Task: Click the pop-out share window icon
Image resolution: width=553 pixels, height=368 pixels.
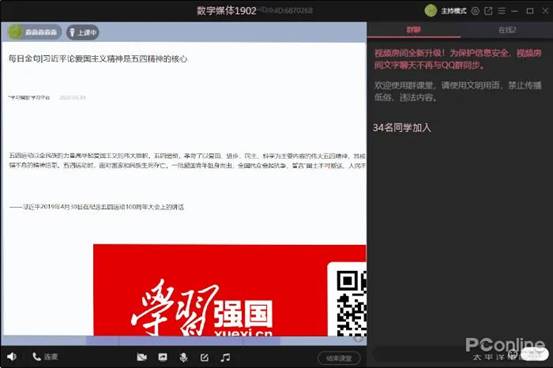Action: [488, 11]
